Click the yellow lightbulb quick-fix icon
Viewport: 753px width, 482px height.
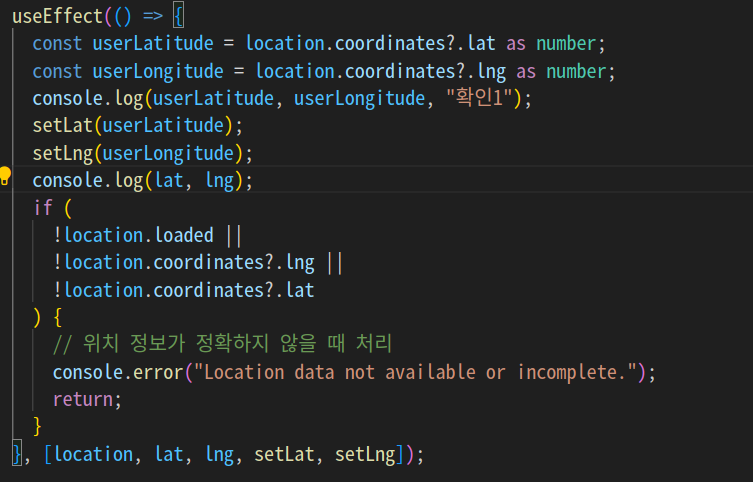(x=5, y=176)
